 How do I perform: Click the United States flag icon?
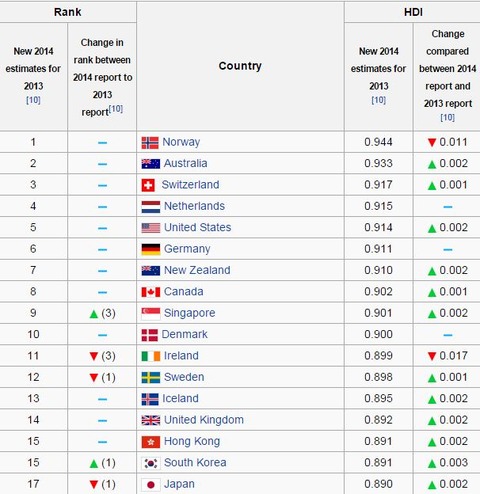click(x=150, y=228)
